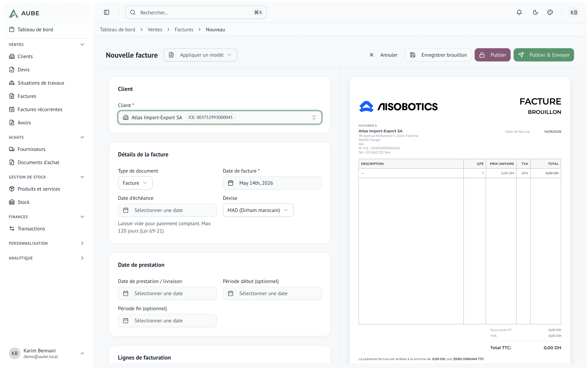Click the Tableau de bord sidebar icon
Viewport: 588px width, 368px height.
pyautogui.click(x=12, y=29)
